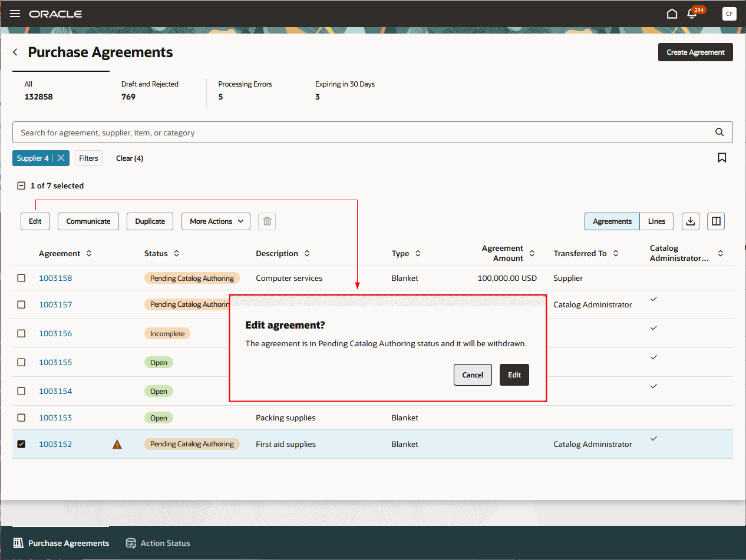This screenshot has height=560, width=746.
Task: Switch to the Lines tab
Action: pyautogui.click(x=656, y=221)
